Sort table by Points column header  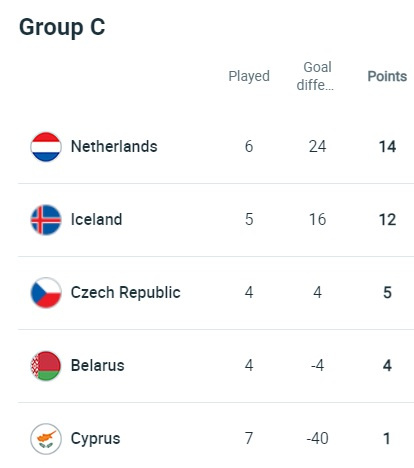(x=387, y=76)
